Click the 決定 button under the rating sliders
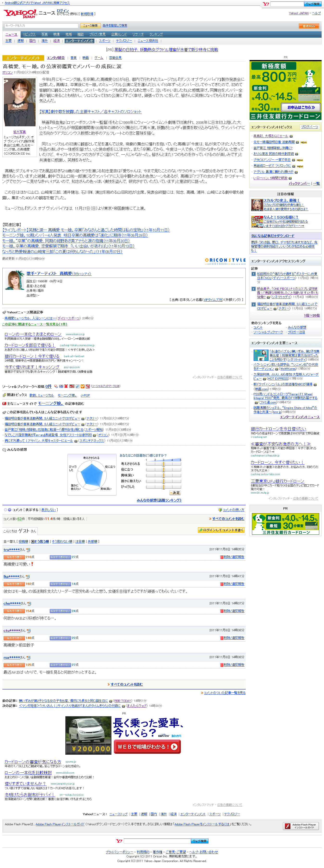The width and height of the screenshot is (324, 868). coord(175,493)
